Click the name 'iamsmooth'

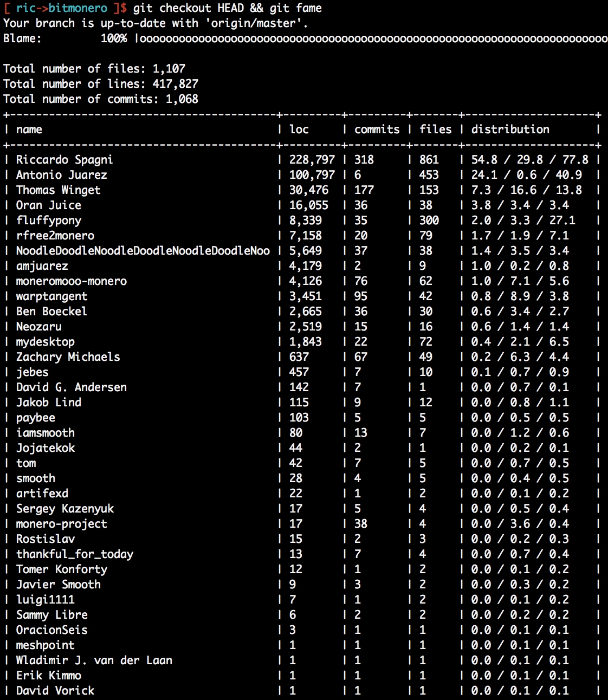coord(46,433)
